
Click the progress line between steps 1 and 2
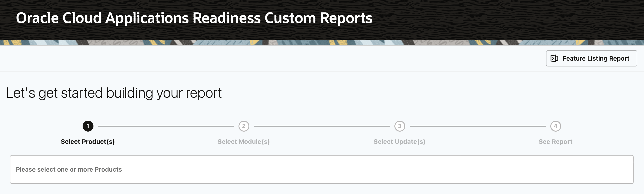(166, 126)
